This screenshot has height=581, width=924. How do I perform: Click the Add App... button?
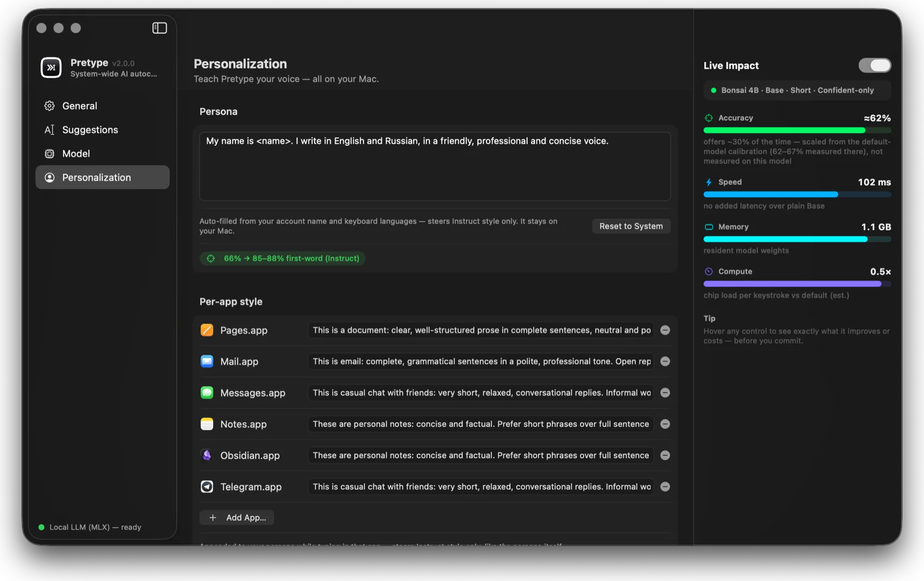coord(237,517)
